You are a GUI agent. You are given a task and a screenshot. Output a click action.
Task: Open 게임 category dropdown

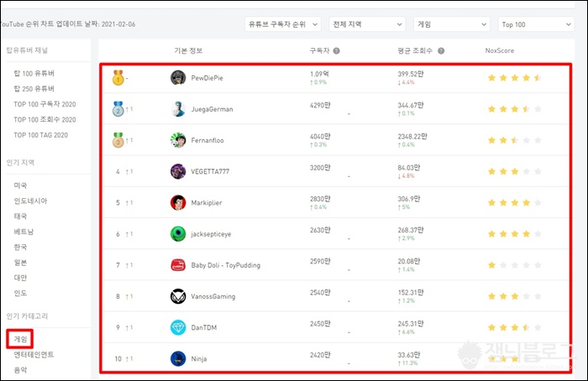[x=452, y=24]
